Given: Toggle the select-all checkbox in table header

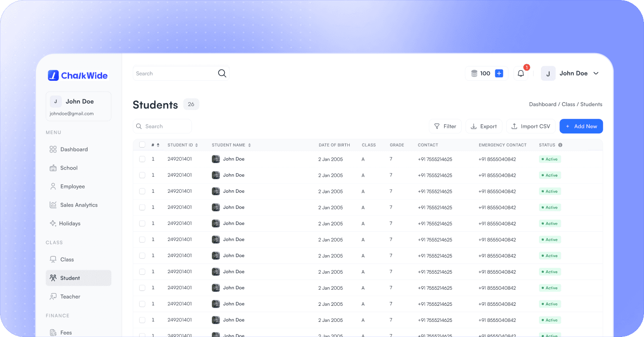Looking at the screenshot, I should (x=142, y=145).
